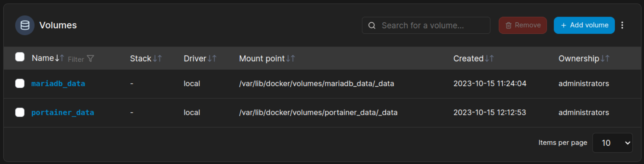Select the portainer_data row checkbox
The height and width of the screenshot is (164, 644).
coord(20,112)
